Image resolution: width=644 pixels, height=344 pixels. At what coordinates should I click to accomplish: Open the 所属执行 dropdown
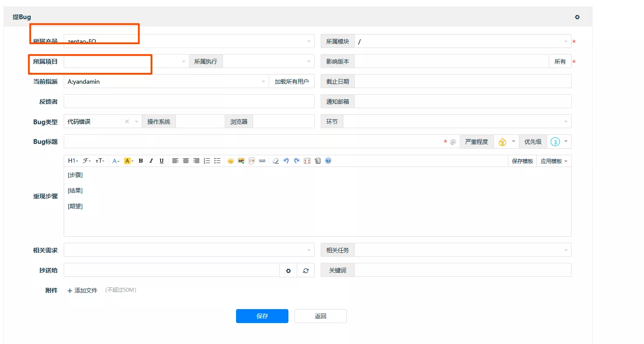(268, 61)
